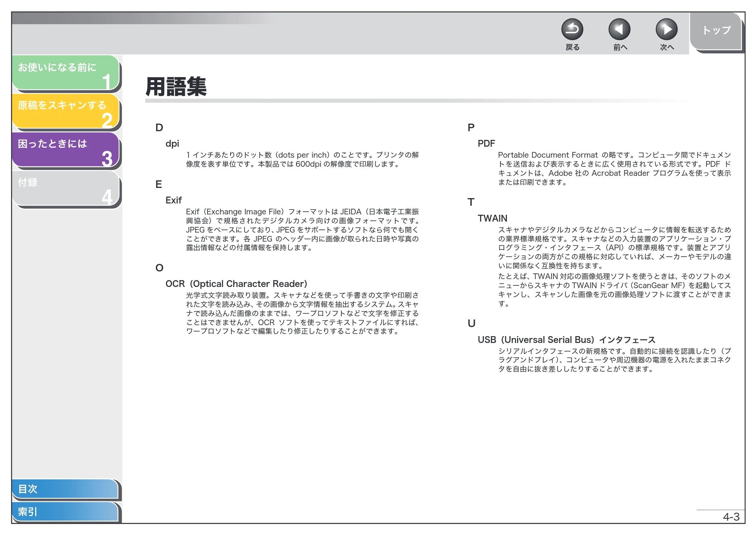Open chapter 3 困ったときには tab
This screenshot has width=756, height=535.
(x=66, y=149)
